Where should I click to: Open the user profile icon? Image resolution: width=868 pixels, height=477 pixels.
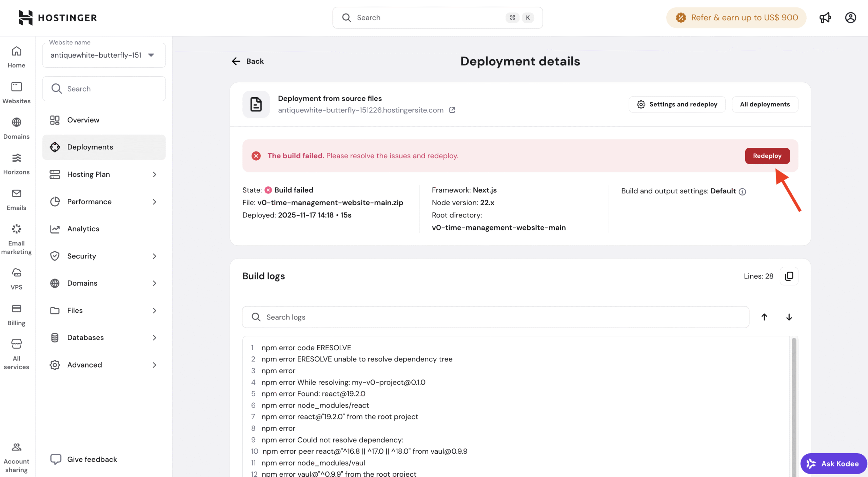click(850, 18)
